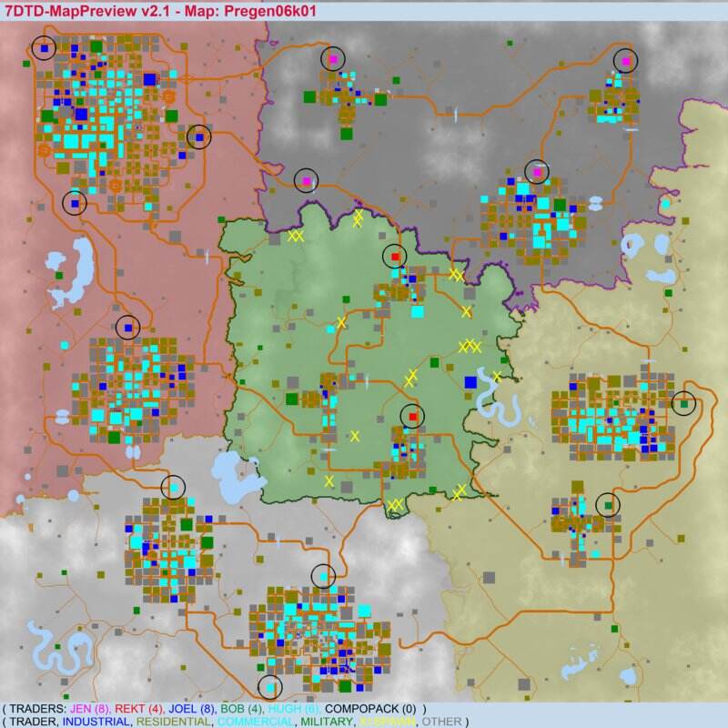Select the Bob trader beside the smaller southeast town
728x728 pixels.
click(x=607, y=504)
